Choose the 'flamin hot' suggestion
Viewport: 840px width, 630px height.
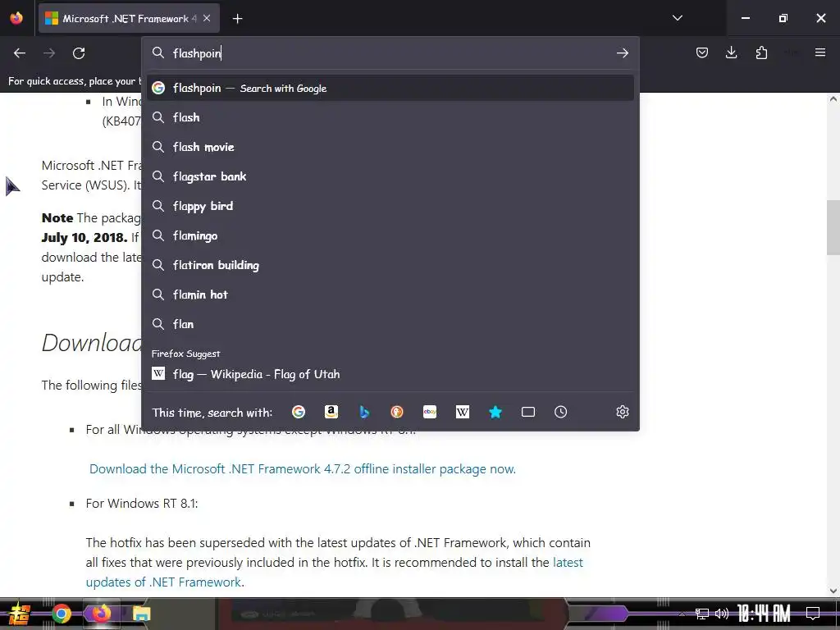(x=390, y=294)
